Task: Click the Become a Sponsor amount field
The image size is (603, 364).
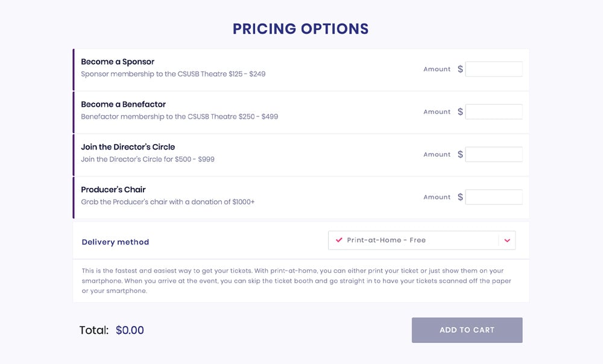Action: tap(494, 69)
